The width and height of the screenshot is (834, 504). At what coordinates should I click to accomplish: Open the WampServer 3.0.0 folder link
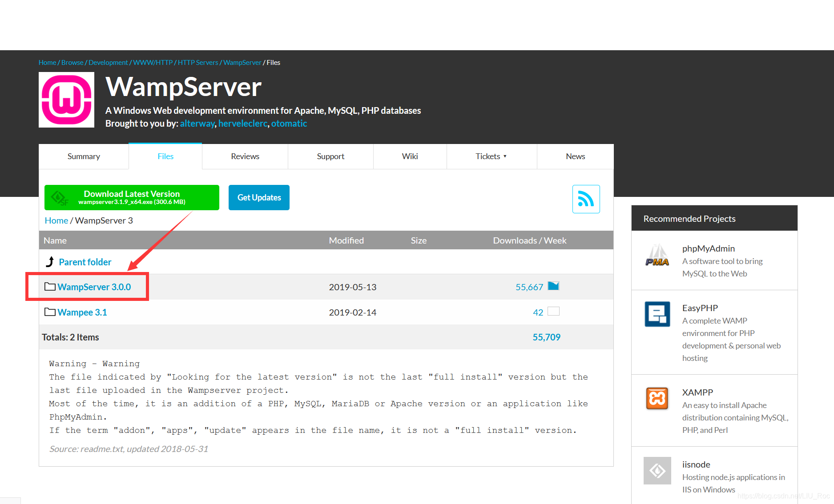94,287
